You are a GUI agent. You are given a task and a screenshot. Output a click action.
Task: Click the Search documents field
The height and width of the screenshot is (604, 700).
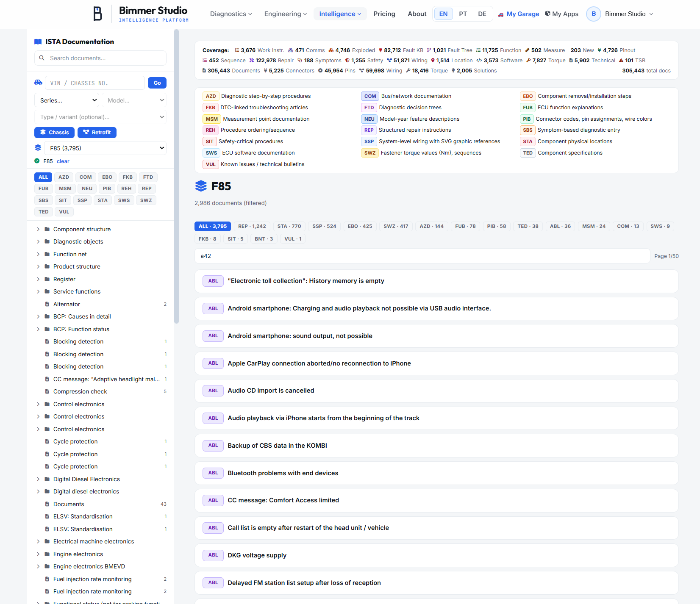point(100,58)
